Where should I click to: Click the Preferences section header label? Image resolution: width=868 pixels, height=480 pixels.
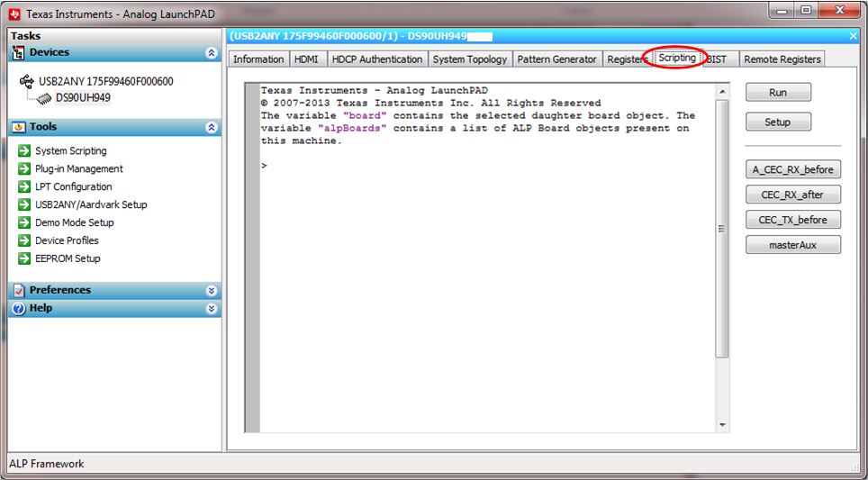pos(59,290)
